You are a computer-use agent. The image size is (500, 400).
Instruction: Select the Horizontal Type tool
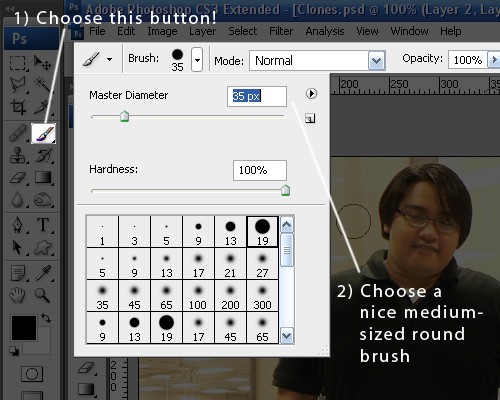pos(43,225)
